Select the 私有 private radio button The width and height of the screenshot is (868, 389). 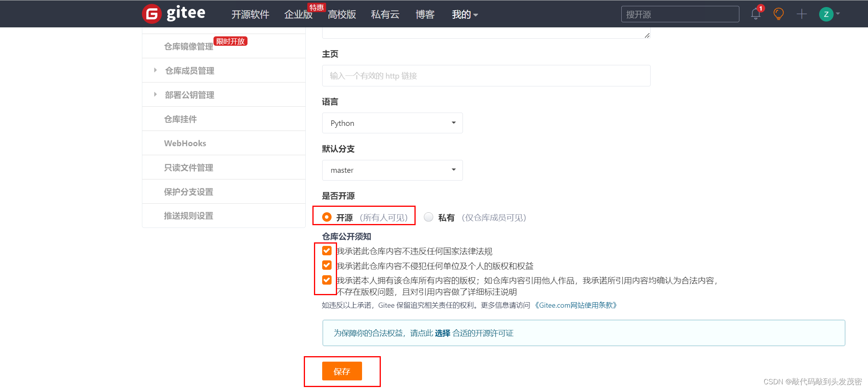click(429, 217)
